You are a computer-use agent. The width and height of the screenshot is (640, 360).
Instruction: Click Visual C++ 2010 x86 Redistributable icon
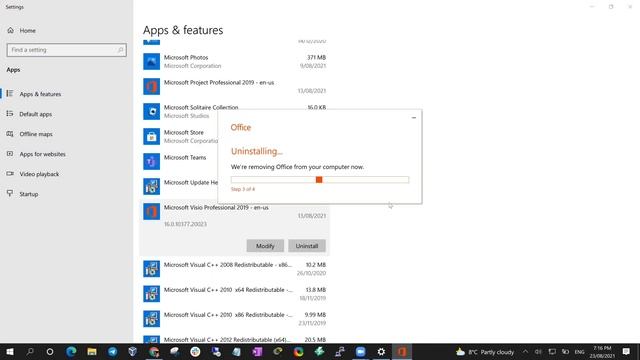151,319
